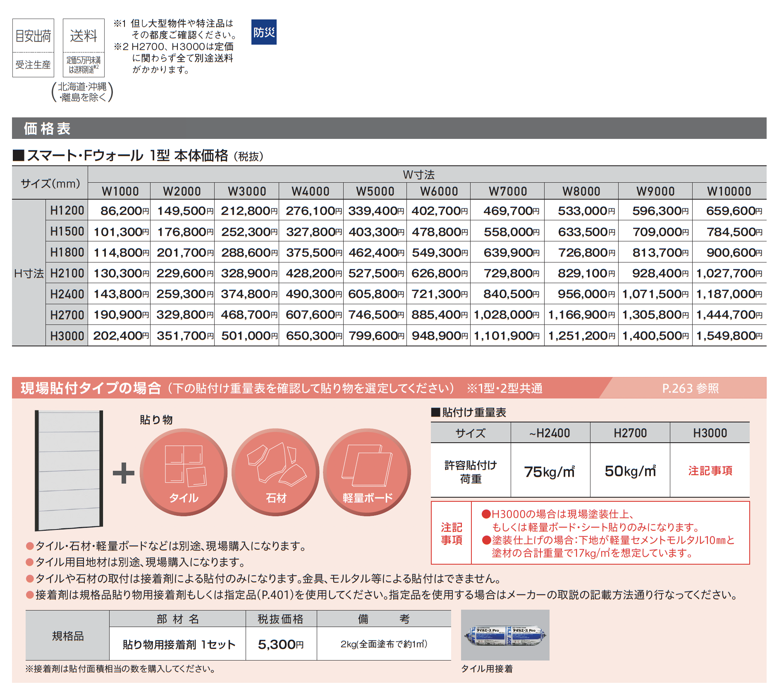Select the 軽量ボード circular icon
The width and height of the screenshot is (784, 694).
(x=367, y=472)
